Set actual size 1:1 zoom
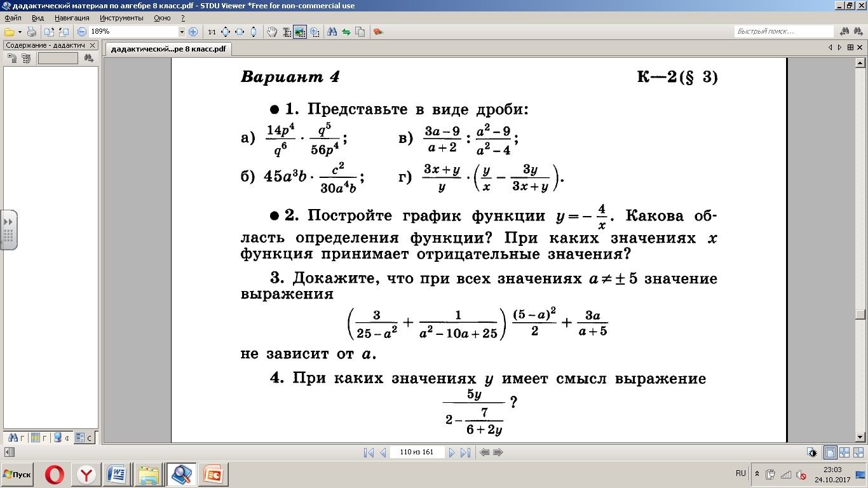The height and width of the screenshot is (488, 868). (x=212, y=32)
